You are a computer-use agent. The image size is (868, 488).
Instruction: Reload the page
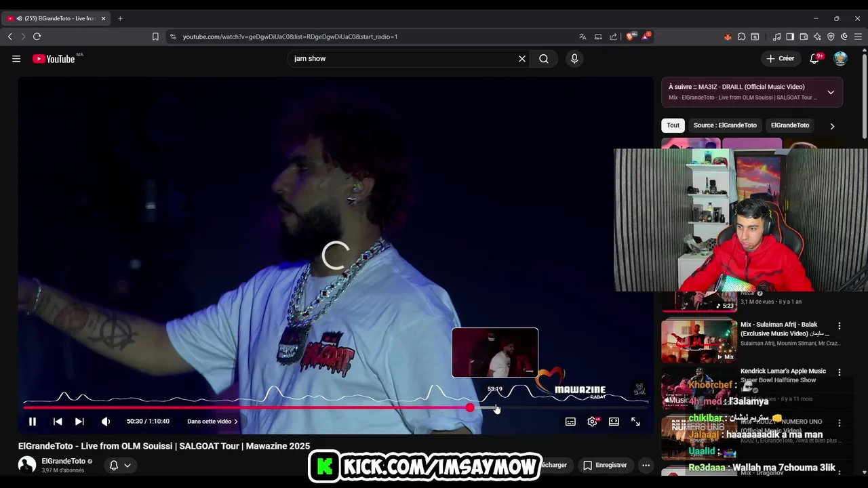pyautogui.click(x=37, y=37)
